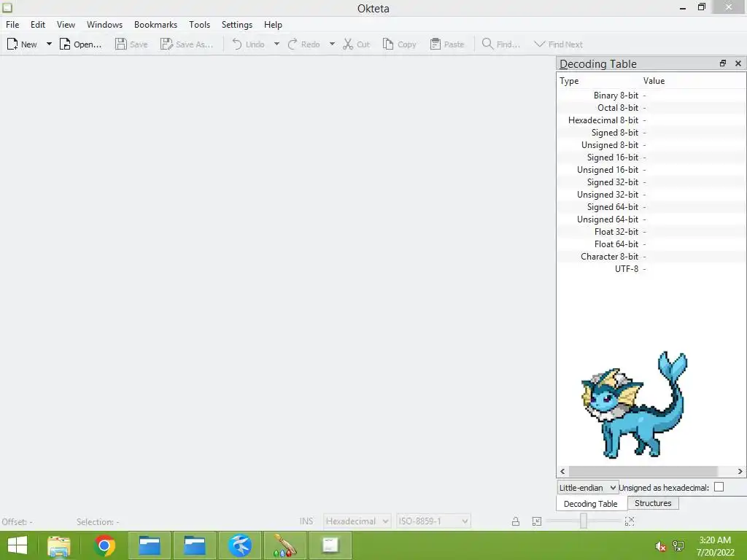Open the Settings menu
This screenshot has height=560, width=747.
click(x=237, y=25)
